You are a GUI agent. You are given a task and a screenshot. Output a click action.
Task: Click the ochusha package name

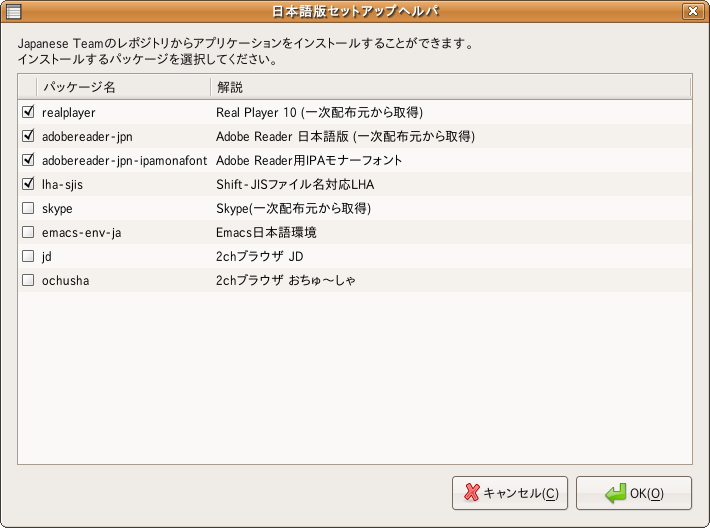pyautogui.click(x=65, y=281)
